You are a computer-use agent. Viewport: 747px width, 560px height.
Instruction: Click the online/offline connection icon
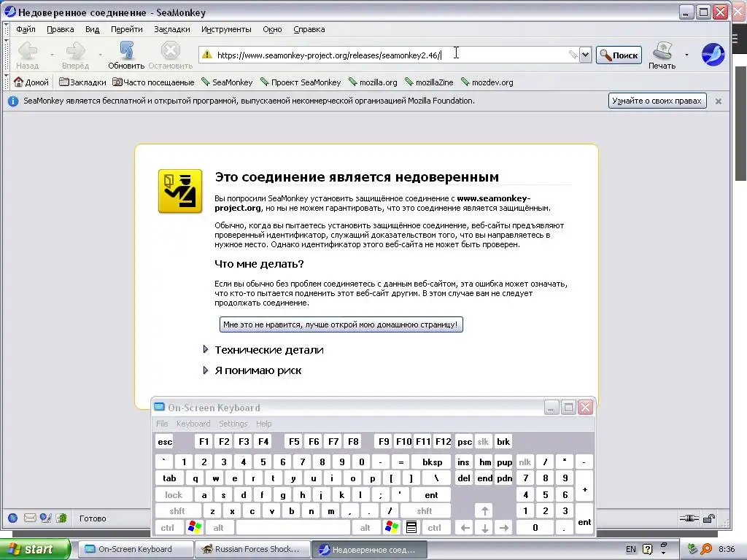click(689, 518)
